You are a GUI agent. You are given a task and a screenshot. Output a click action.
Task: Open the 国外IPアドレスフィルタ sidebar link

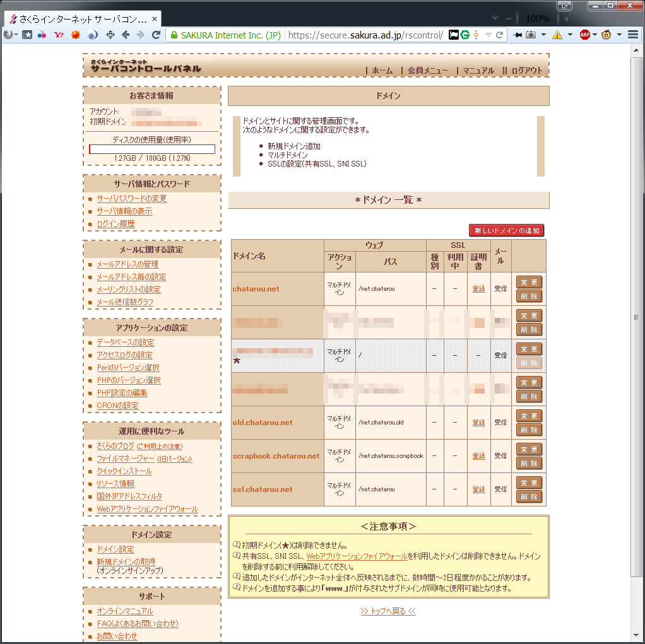(129, 496)
